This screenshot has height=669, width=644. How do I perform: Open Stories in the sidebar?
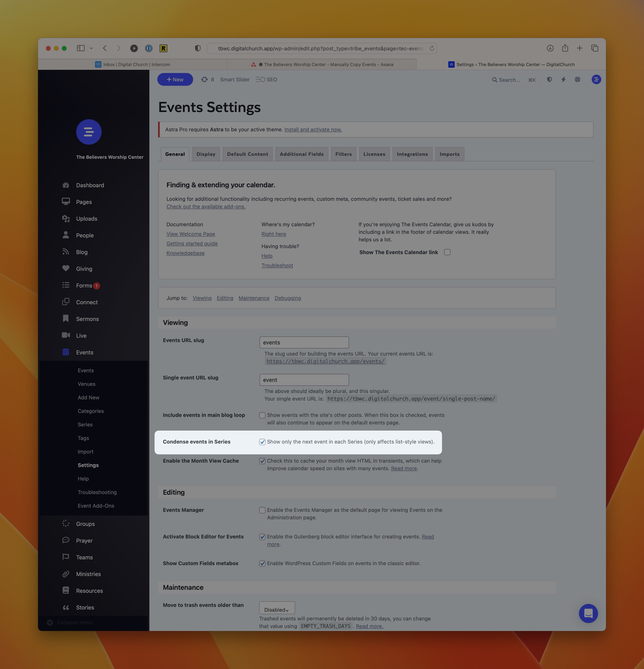[x=85, y=608]
